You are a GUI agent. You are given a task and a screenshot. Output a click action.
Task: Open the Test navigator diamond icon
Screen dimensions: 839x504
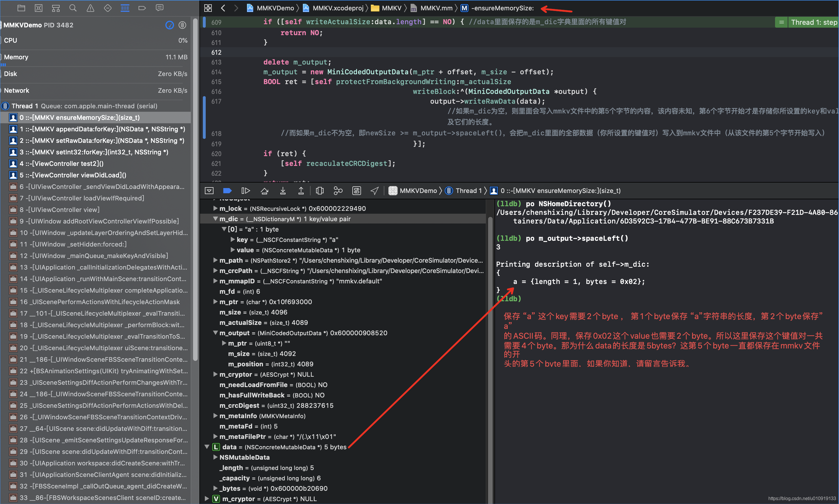108,8
